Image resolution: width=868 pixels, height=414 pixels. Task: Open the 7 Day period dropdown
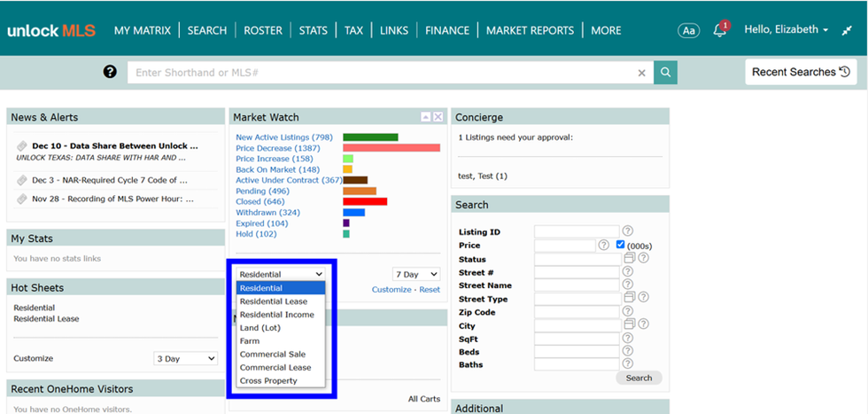click(x=416, y=274)
